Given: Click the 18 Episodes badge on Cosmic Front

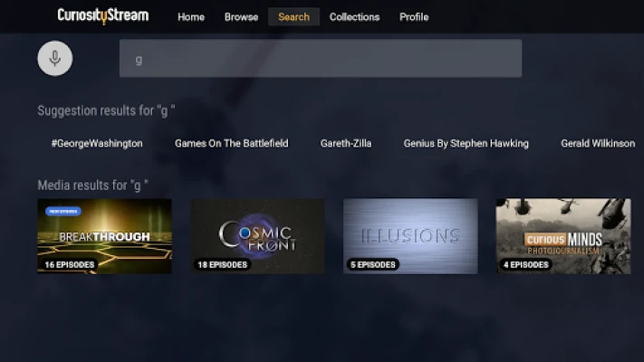Looking at the screenshot, I should 223,264.
